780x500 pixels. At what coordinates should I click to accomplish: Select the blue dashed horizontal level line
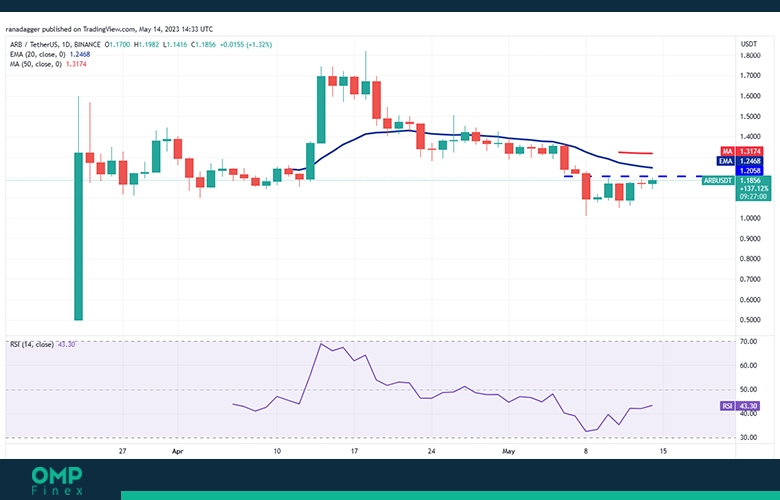(x=633, y=176)
